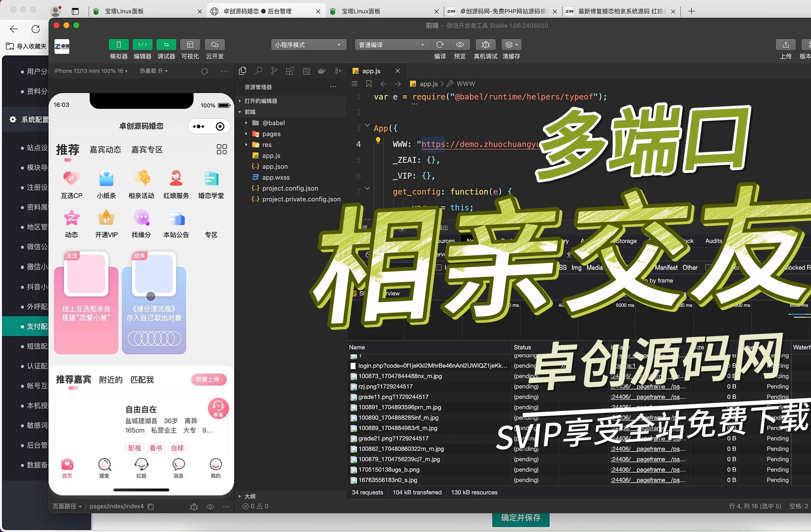
Task: Open the file explorer icon in editor sidebar
Action: 243,70
